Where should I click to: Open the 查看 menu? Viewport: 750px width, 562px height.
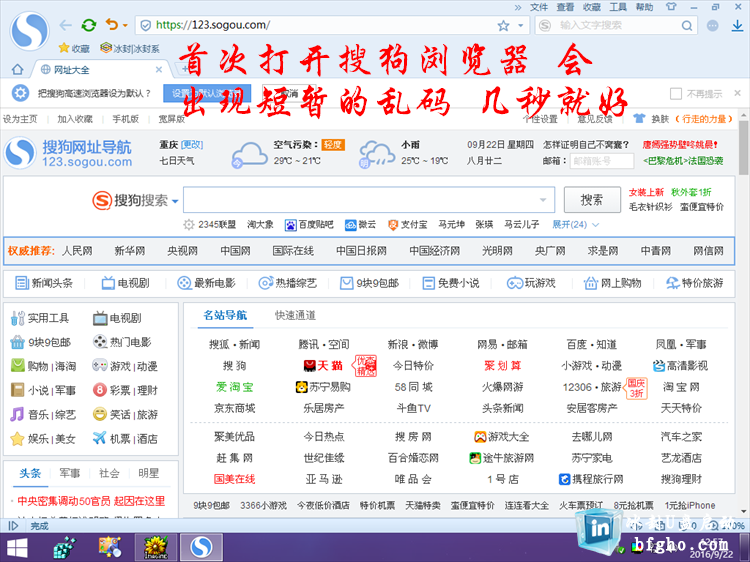565,7
